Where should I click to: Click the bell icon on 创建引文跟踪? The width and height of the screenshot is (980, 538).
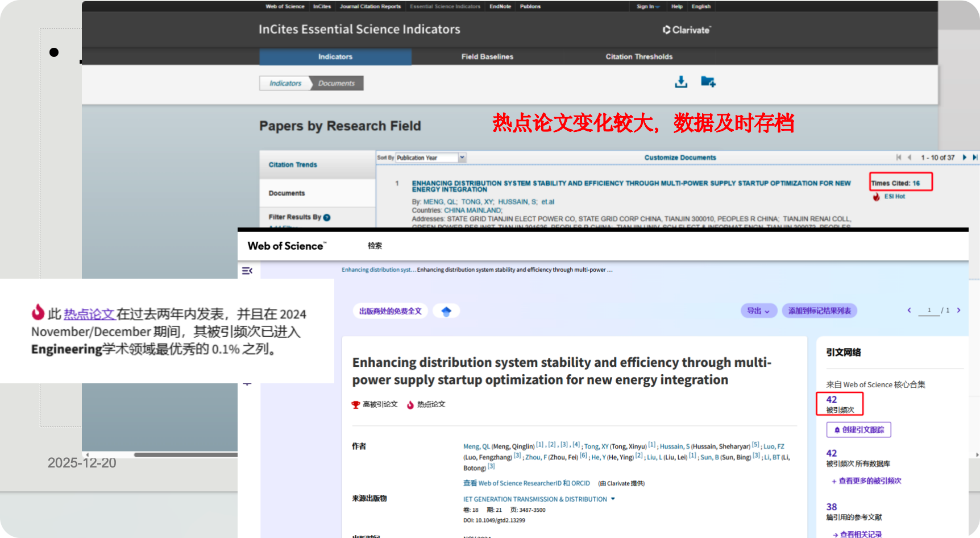coord(837,430)
